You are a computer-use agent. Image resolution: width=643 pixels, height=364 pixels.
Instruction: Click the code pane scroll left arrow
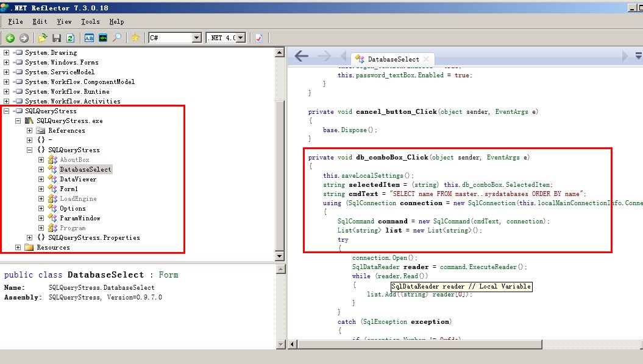[x=293, y=345]
